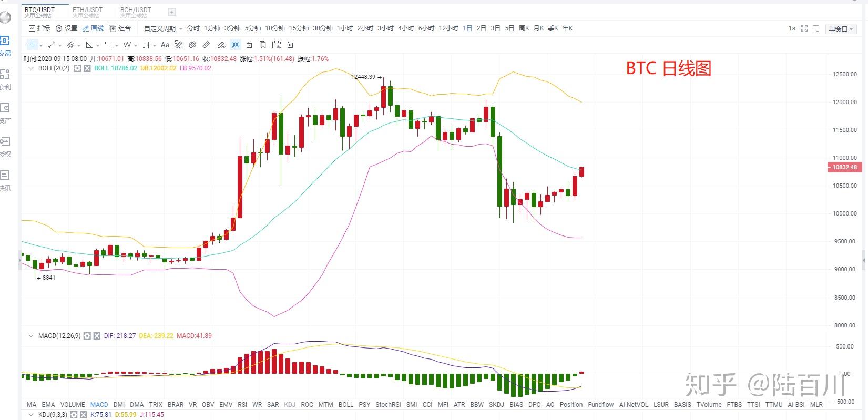The height and width of the screenshot is (420, 868).
Task: Toggle the VOLUME indicator
Action: click(73, 405)
